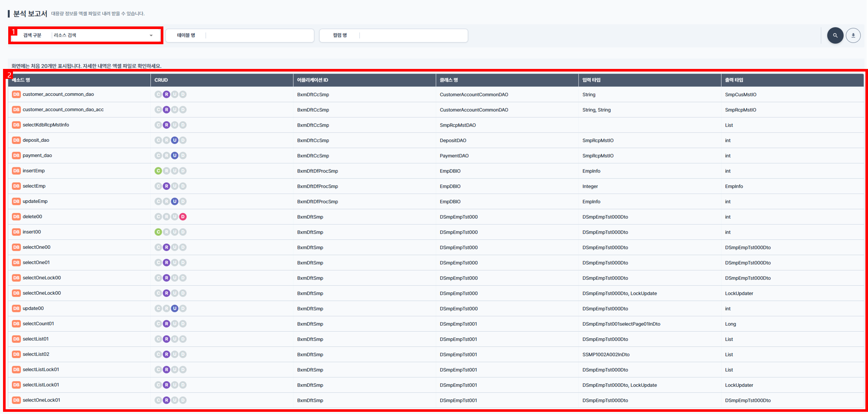Click DB icon beside selectOneLock01
The image size is (868, 414).
pos(16,400)
